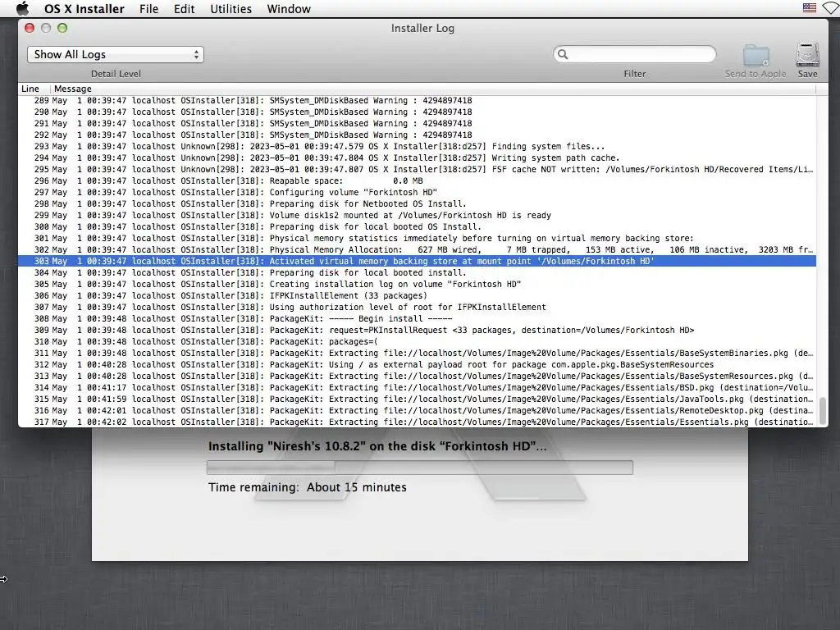Select line 311 extracting BaseSystemBinaries.pkg

[417, 353]
